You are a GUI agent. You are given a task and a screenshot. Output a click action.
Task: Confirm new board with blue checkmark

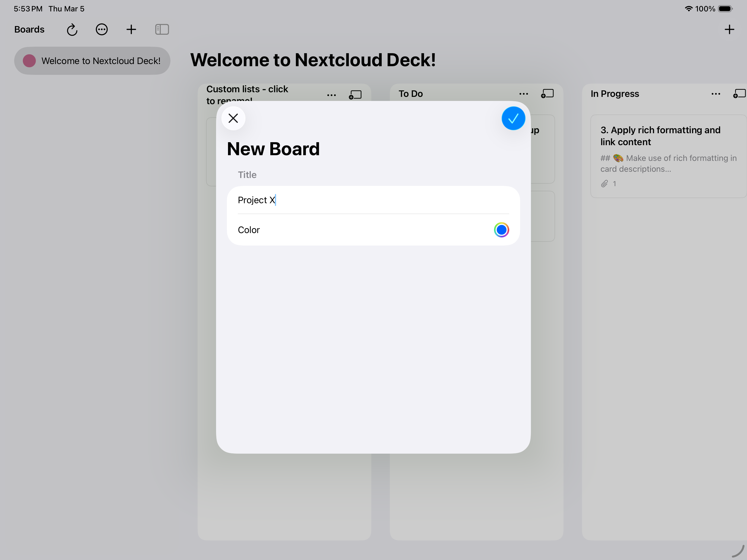(513, 118)
